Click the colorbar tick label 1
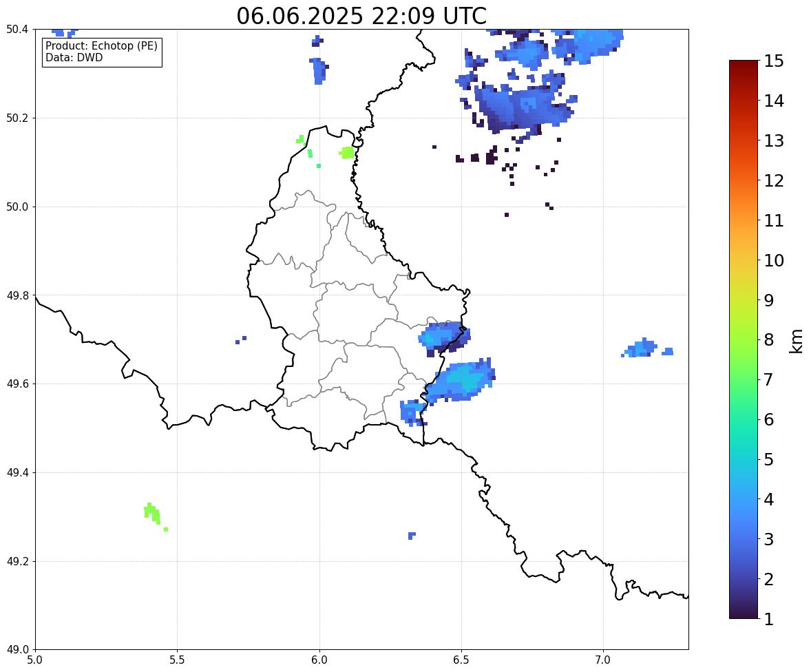This screenshot has width=811, height=672. pyautogui.click(x=769, y=619)
